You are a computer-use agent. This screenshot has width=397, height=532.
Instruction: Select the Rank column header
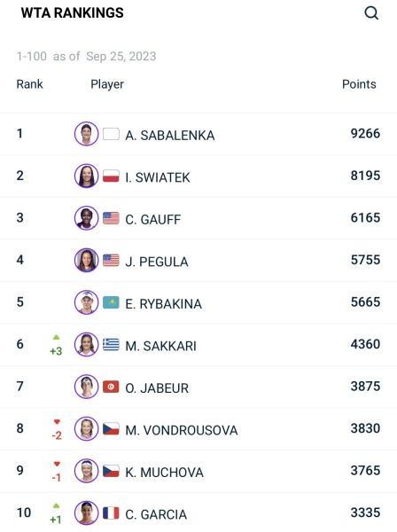click(30, 84)
